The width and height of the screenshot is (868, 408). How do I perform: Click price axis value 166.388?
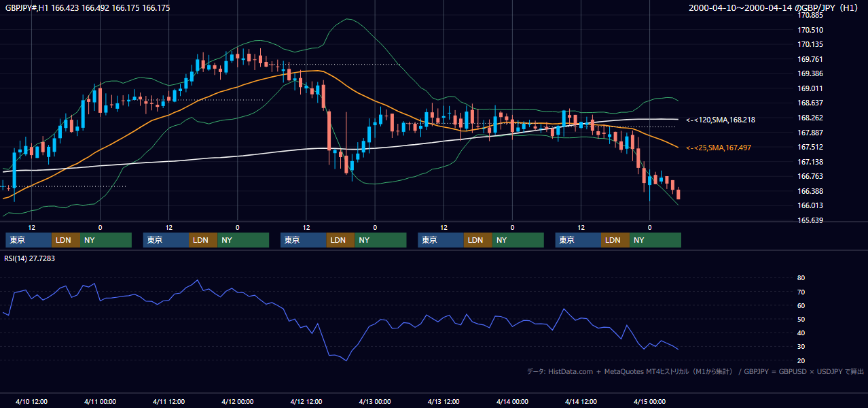pos(810,191)
